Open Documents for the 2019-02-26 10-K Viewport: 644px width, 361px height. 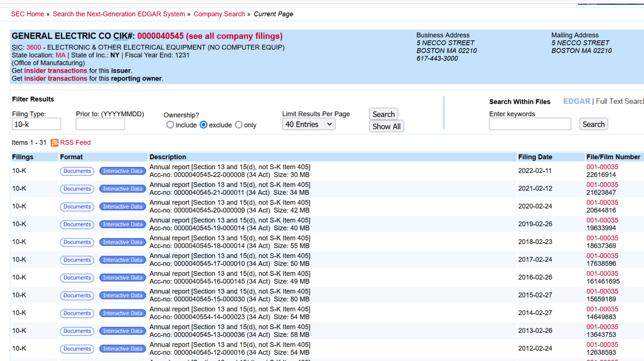tap(77, 224)
